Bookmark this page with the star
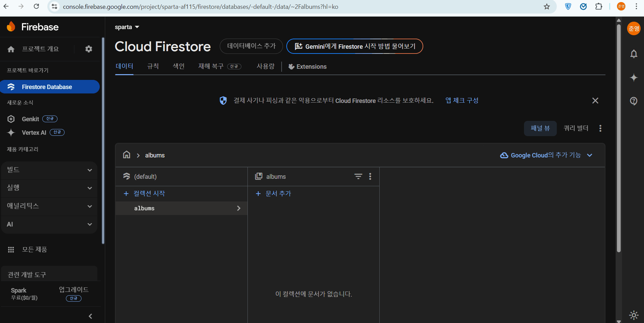This screenshot has height=323, width=644. point(547,6)
